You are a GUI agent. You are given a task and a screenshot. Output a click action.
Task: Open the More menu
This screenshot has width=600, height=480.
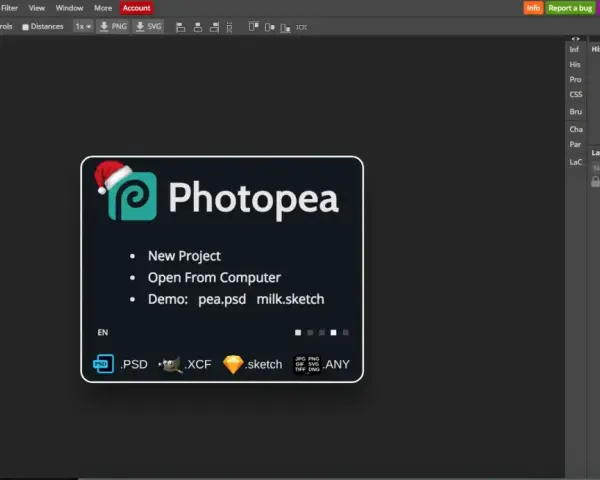pos(103,8)
